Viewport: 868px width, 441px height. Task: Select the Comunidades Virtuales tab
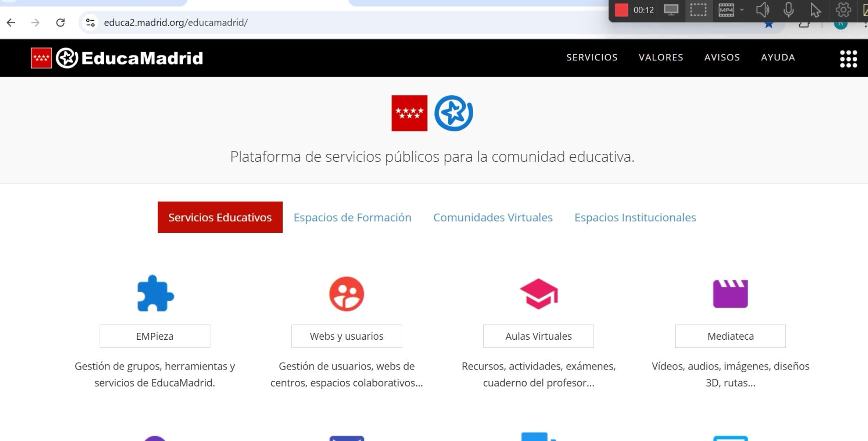click(x=493, y=217)
